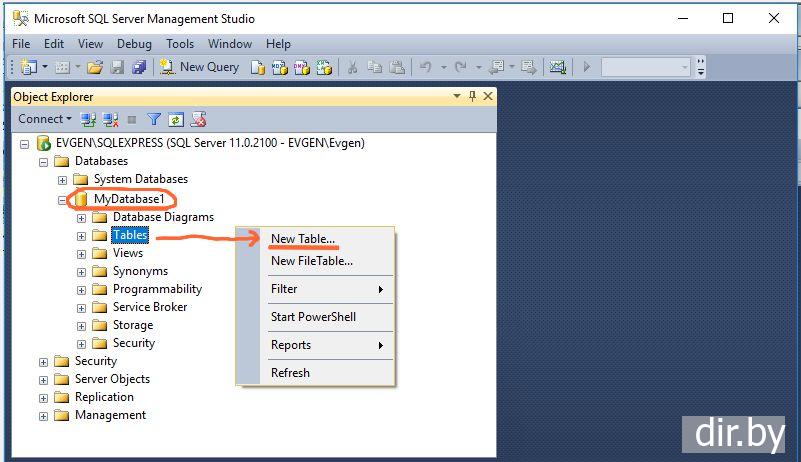Viewport: 801px width, 462px height.
Task: Click the Copy toolbar icon
Action: point(375,67)
